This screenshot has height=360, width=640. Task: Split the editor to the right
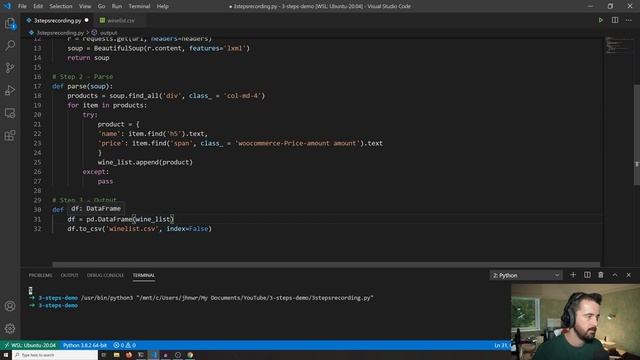click(x=615, y=20)
